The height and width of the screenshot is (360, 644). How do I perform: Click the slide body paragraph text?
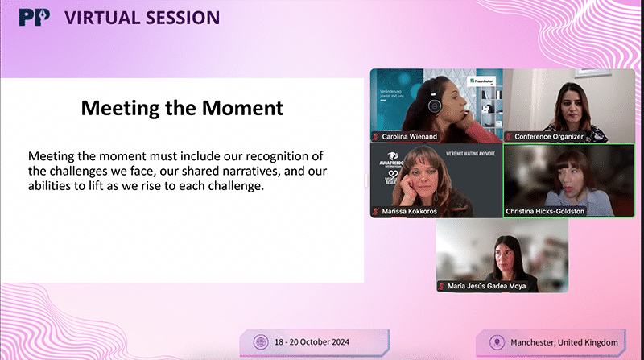182,170
